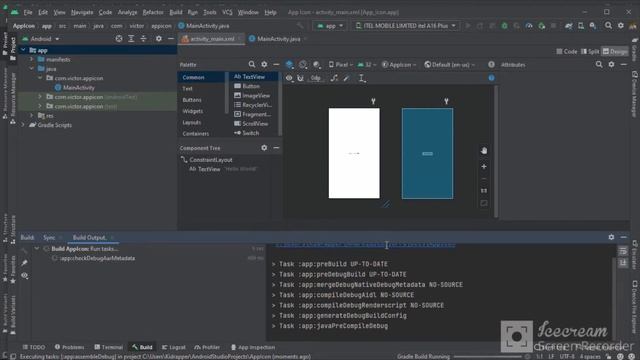Open the VCS menu
The width and height of the screenshot is (640, 360).
(227, 12)
